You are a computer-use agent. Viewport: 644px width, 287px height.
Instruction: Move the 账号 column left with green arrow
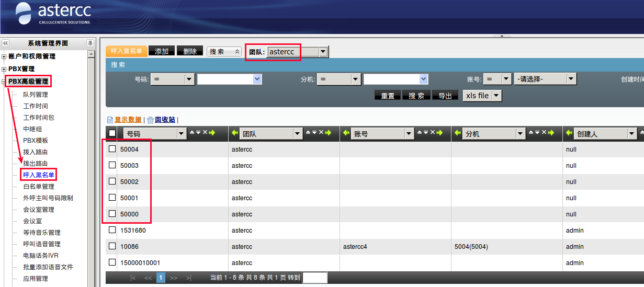pyautogui.click(x=346, y=134)
